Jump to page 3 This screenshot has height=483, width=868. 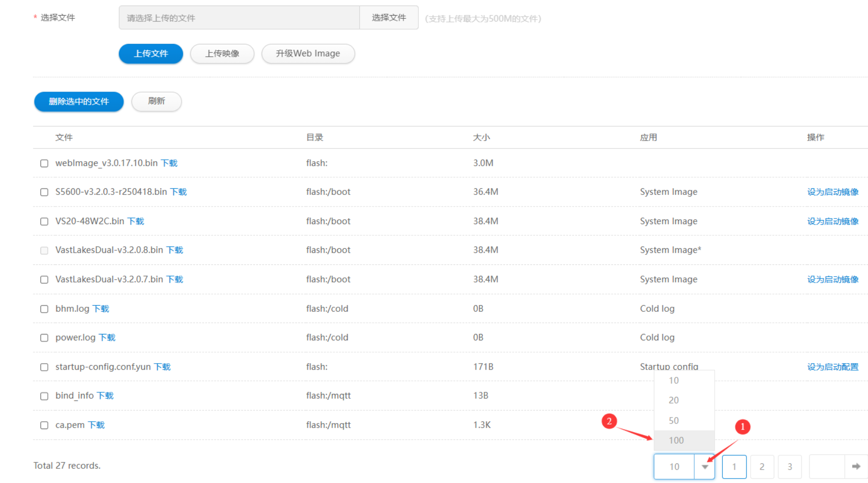(789, 467)
